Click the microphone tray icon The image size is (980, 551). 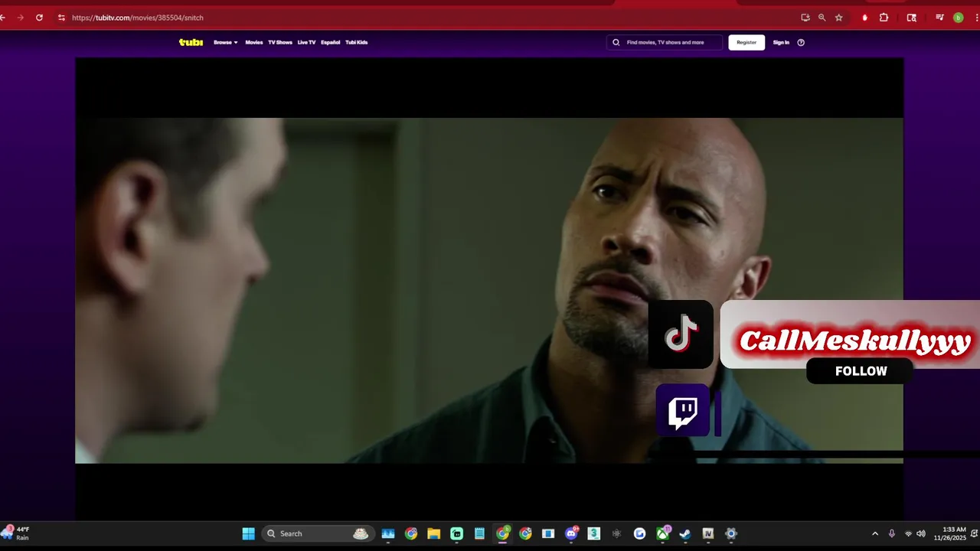tap(891, 533)
